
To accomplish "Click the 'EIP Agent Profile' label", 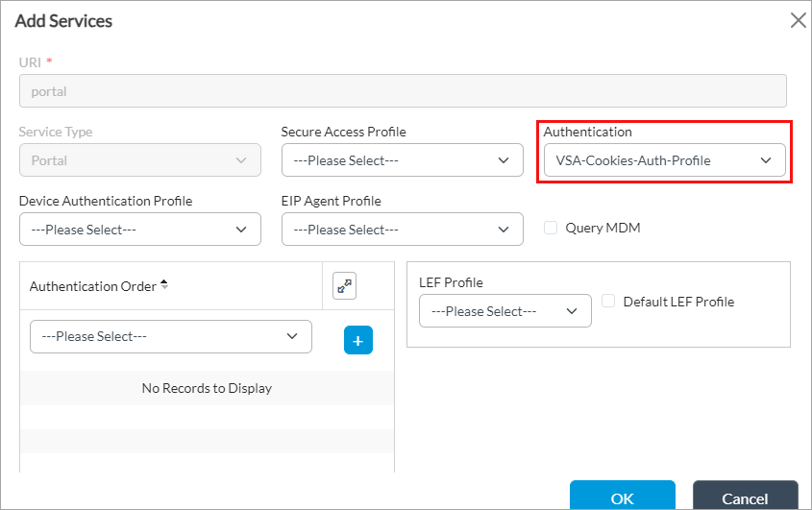I will (331, 201).
